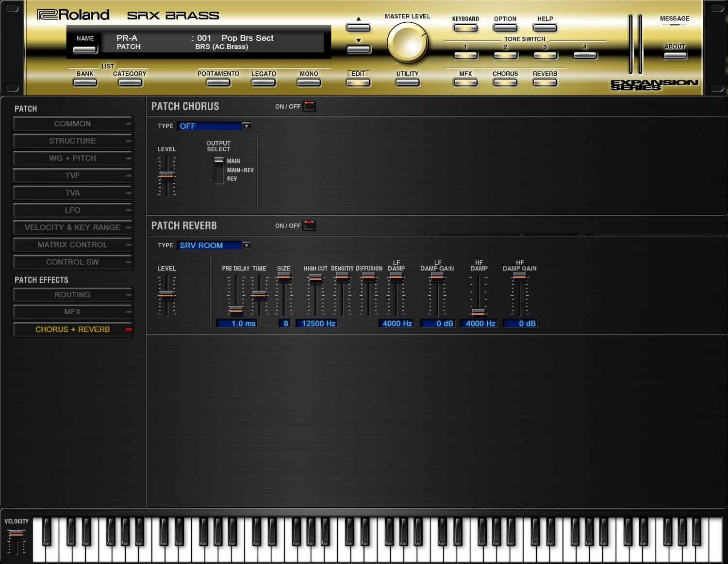Open the CATEGORY list
The image size is (728, 564).
click(x=130, y=82)
